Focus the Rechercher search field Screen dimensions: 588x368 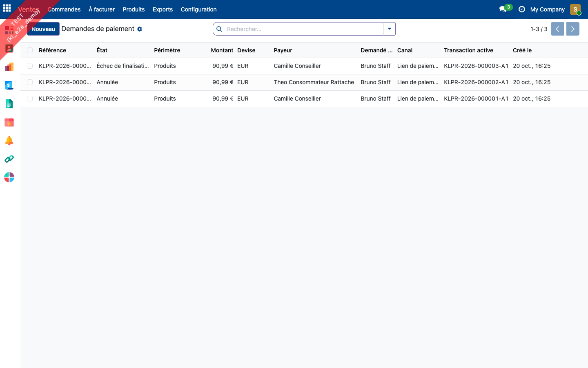304,29
